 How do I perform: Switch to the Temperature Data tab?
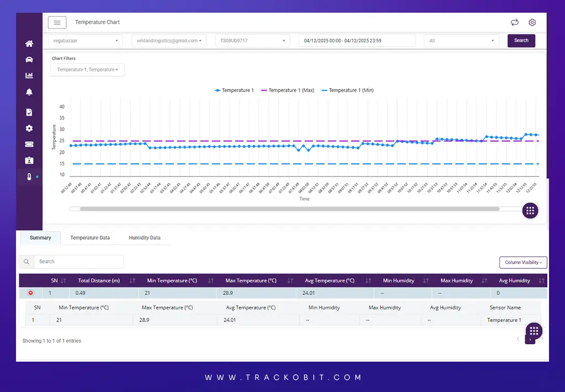[x=89, y=238]
